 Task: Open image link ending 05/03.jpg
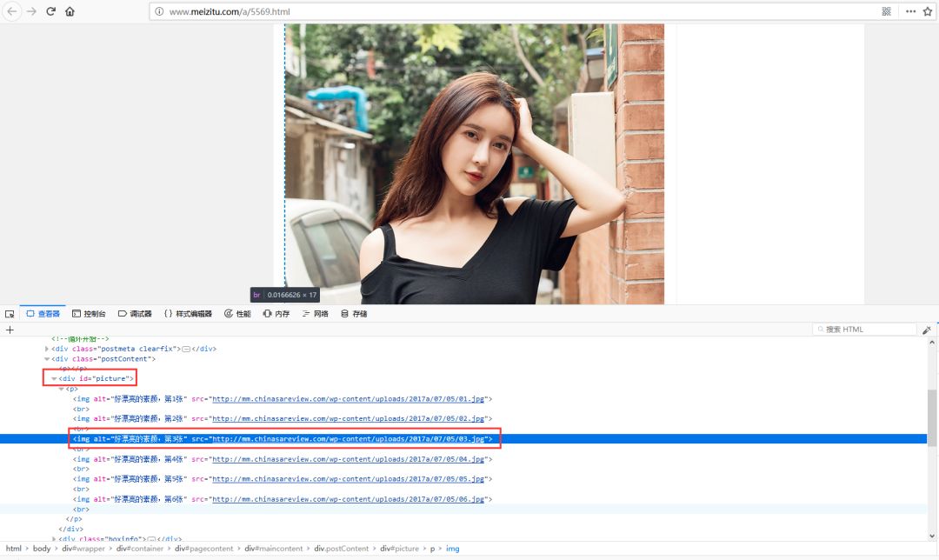point(348,439)
